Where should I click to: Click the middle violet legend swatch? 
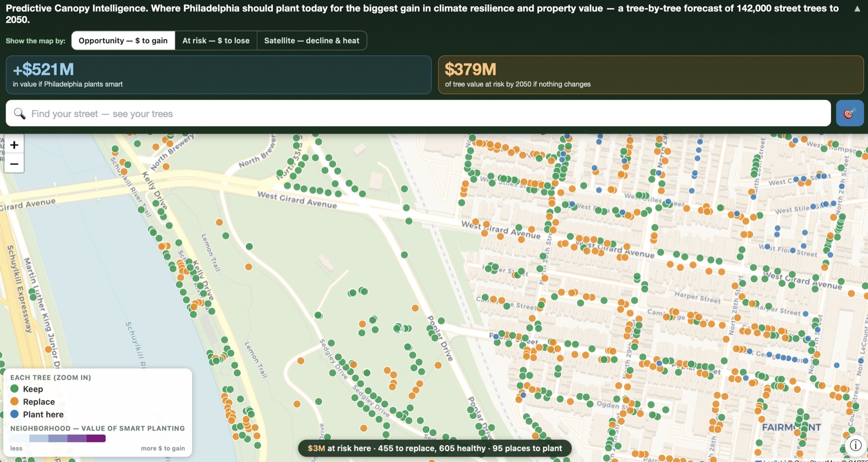[x=58, y=438]
